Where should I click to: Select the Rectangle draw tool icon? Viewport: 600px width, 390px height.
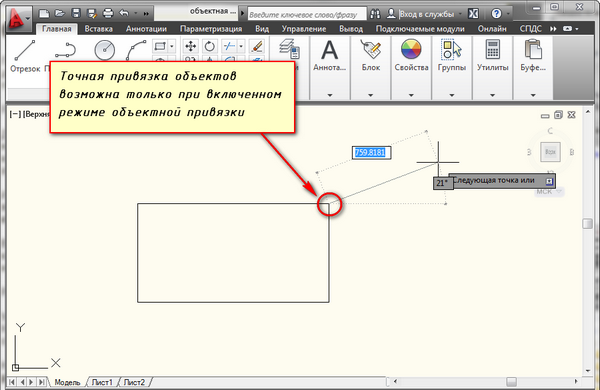coord(160,46)
